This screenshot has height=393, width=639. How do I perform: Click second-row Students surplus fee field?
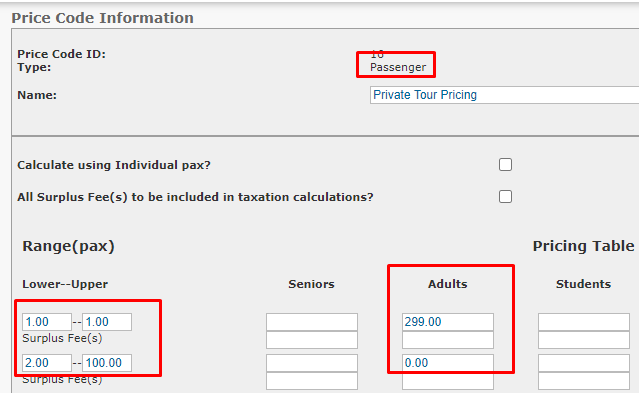point(584,381)
